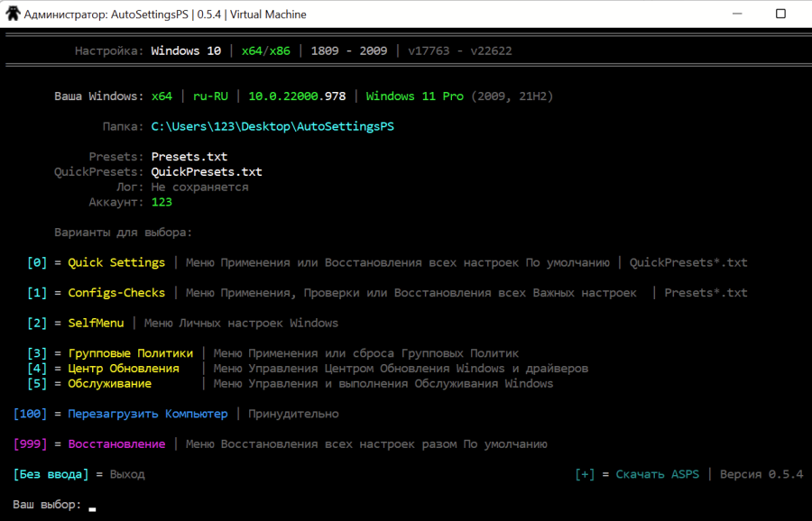Click the '[4]' option number
Viewport: 812px width, 521px height.
[37, 369]
